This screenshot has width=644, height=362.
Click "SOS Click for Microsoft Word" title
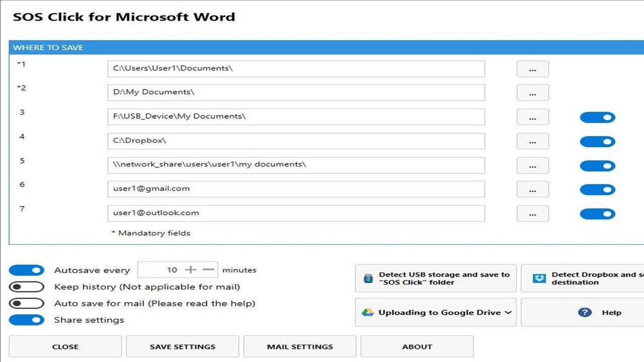tap(124, 17)
